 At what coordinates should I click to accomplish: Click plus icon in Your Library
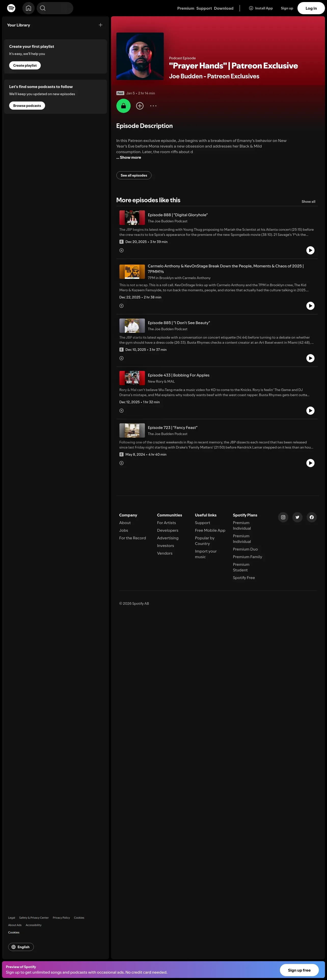[101, 25]
